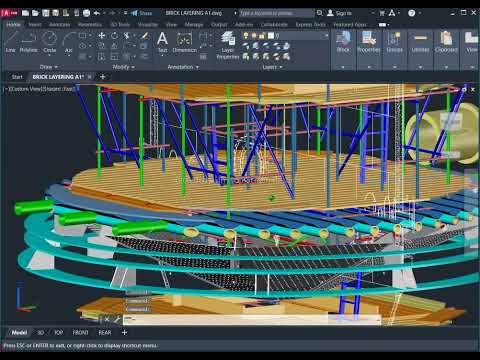The image size is (480, 360).
Task: Open the Circle tool dropdown arrow
Action: [49, 55]
